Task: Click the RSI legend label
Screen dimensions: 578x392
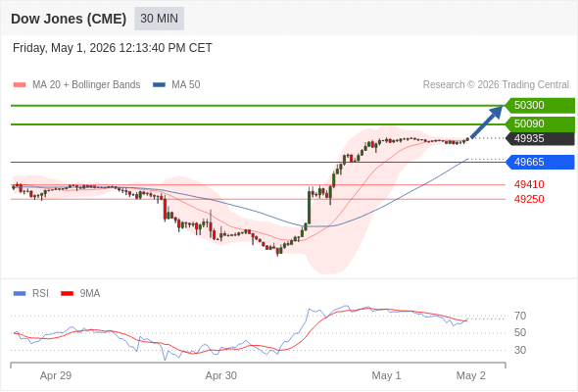Action: click(x=40, y=294)
